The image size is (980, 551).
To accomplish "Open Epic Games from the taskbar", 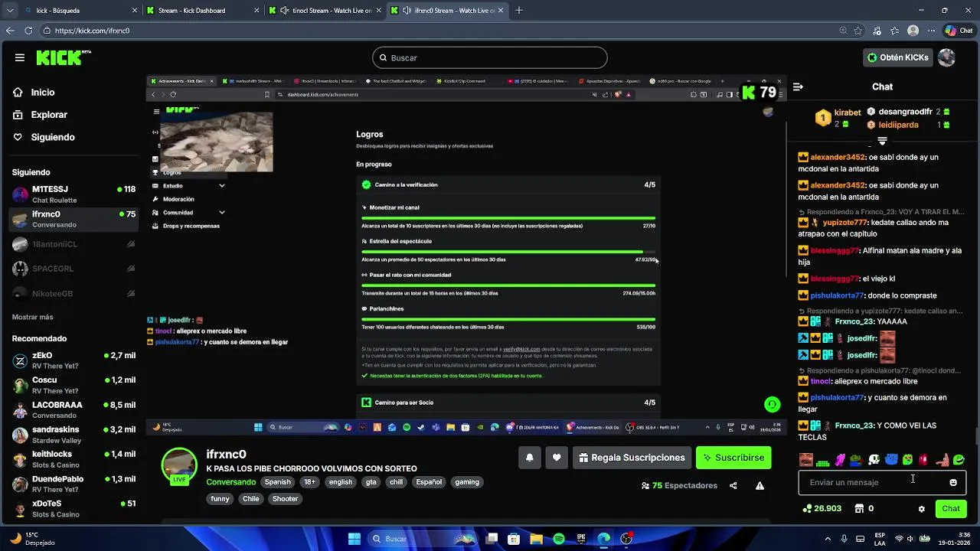I will [x=581, y=539].
